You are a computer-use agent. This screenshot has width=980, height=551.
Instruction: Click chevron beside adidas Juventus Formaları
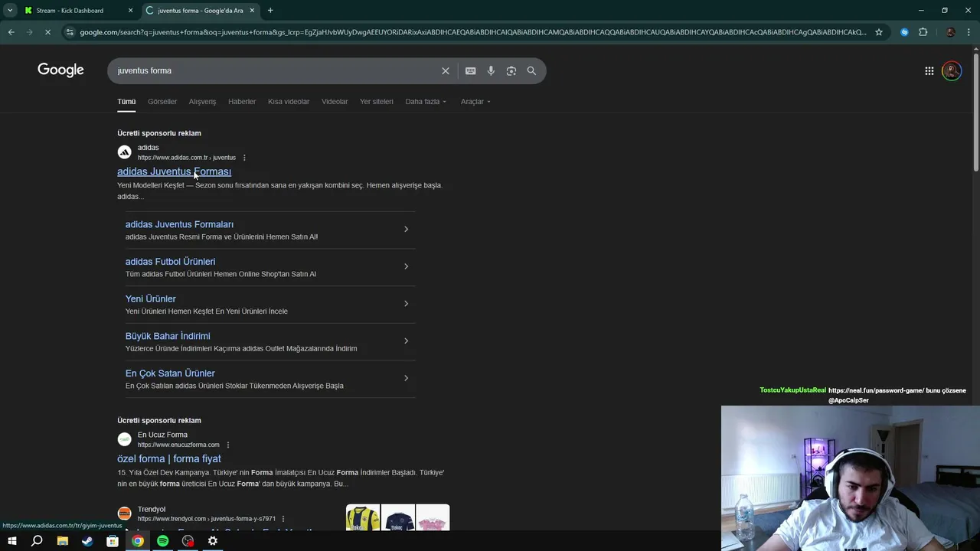coord(406,229)
